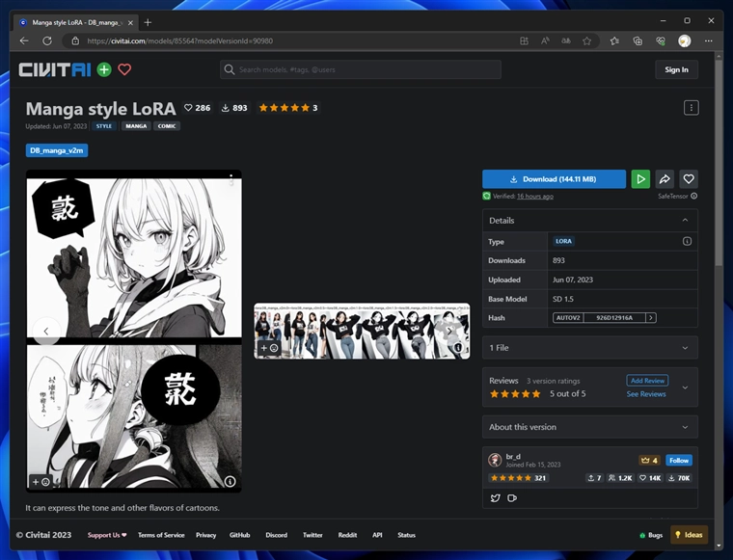733x560 pixels.
Task: Click the share arrow icon
Action: (665, 179)
